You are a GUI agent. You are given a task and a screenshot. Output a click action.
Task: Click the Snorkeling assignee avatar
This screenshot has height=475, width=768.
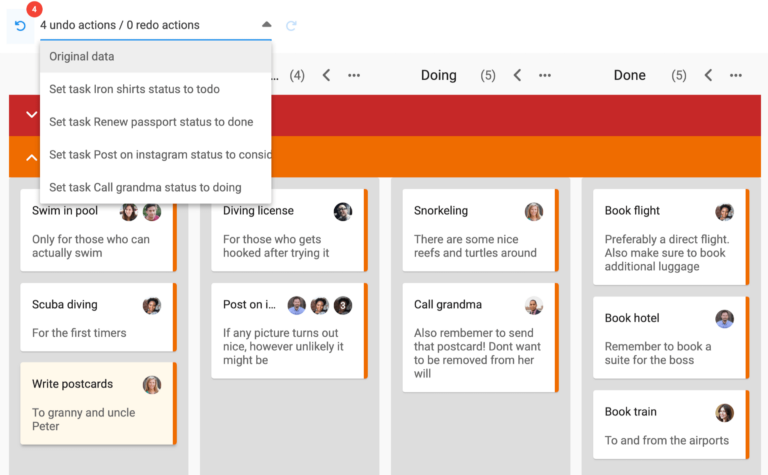tap(534, 212)
